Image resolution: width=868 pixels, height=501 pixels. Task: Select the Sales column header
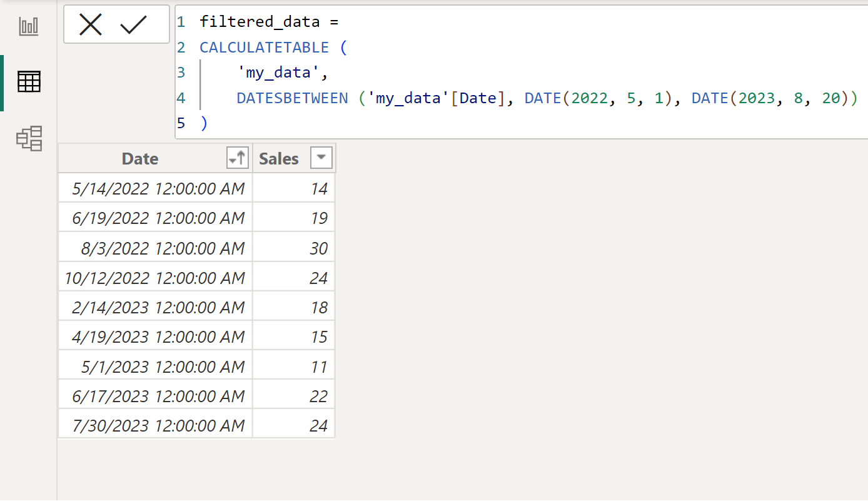[279, 158]
